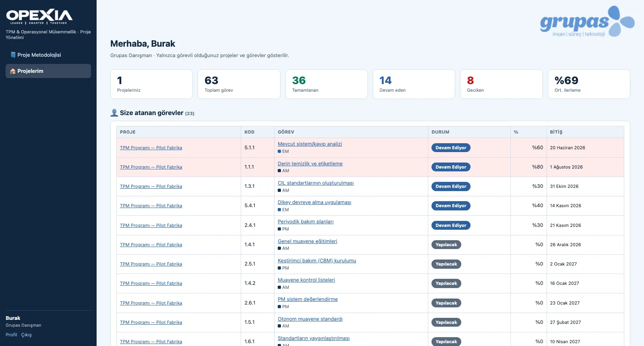This screenshot has width=644, height=346.
Task: Click the person icon beside Size atanan görevler
Action: (114, 113)
